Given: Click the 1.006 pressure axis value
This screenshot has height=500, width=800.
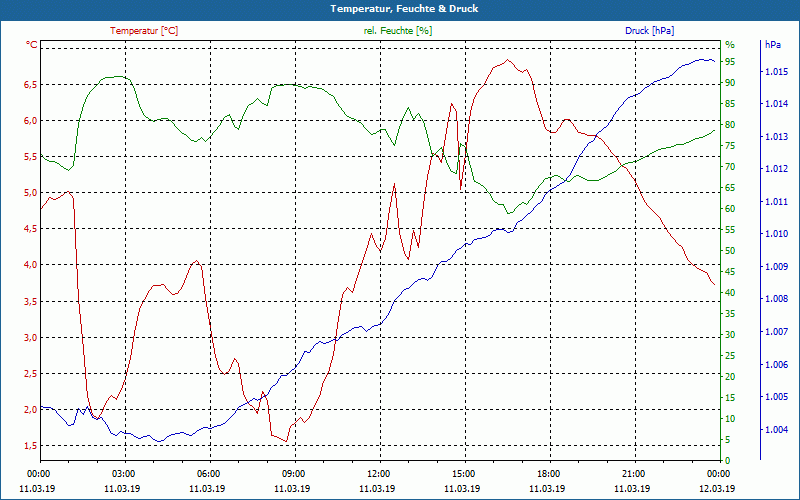Looking at the screenshot, I should 776,365.
